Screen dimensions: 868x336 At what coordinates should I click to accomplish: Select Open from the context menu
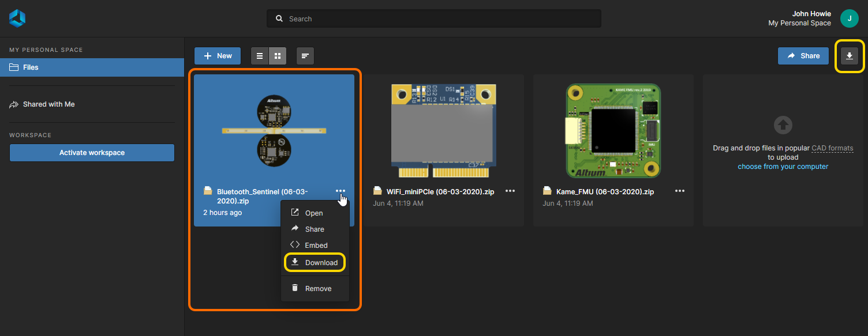314,213
